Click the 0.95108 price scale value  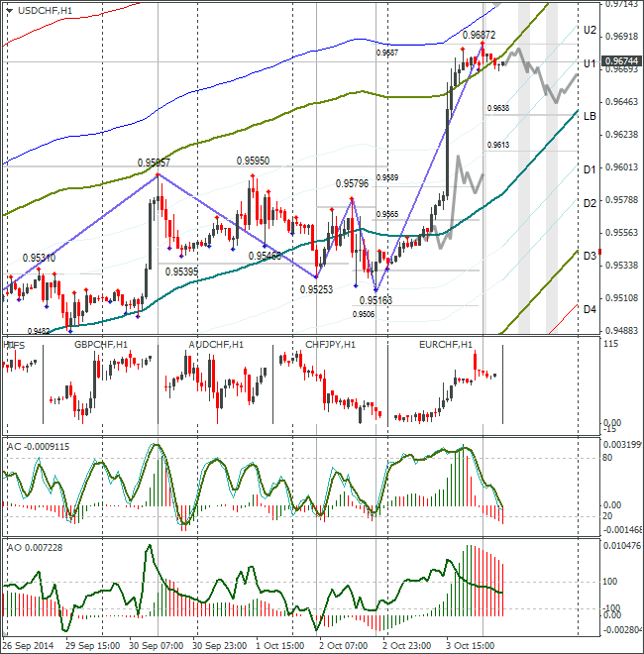coord(621,298)
